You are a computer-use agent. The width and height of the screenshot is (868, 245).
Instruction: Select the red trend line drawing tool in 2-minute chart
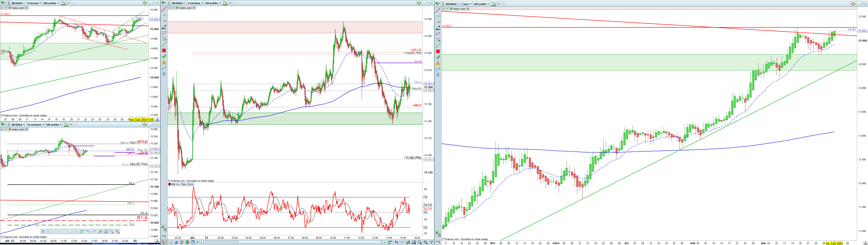tap(164, 10)
